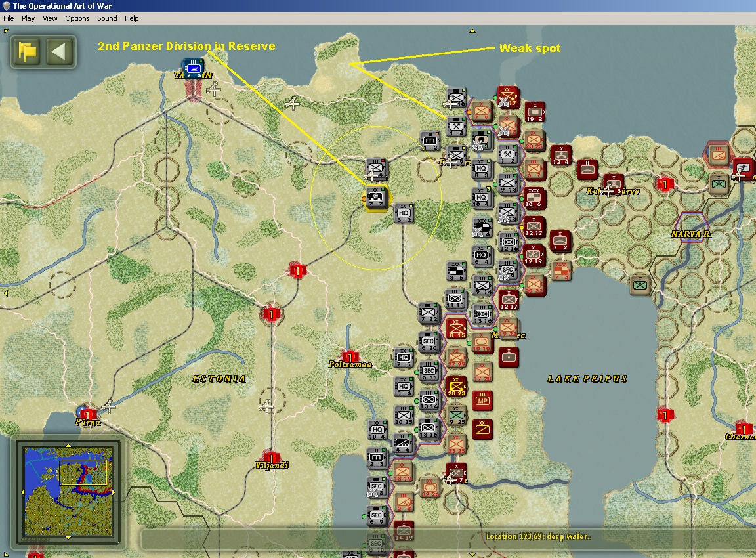Select the HQ 3-2 unit counter
This screenshot has width=756, height=558.
coord(404,213)
